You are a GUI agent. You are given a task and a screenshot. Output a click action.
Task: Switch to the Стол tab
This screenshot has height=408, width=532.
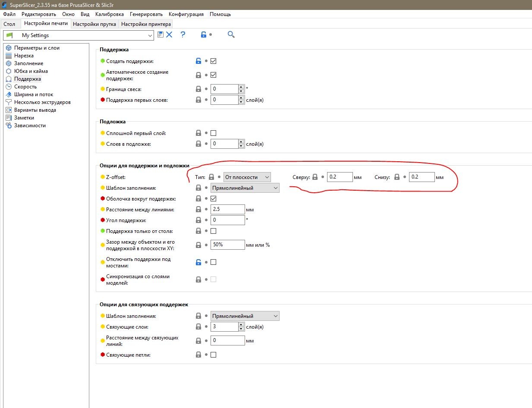tap(9, 24)
